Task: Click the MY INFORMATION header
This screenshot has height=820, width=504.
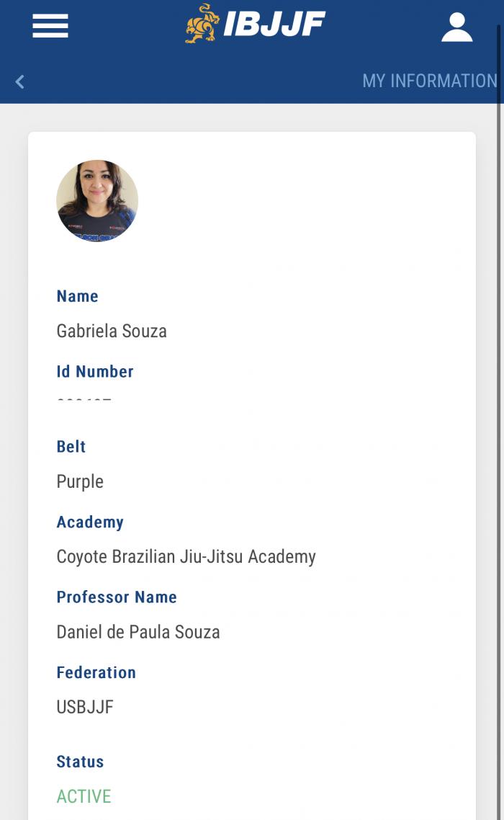Action: tap(429, 81)
